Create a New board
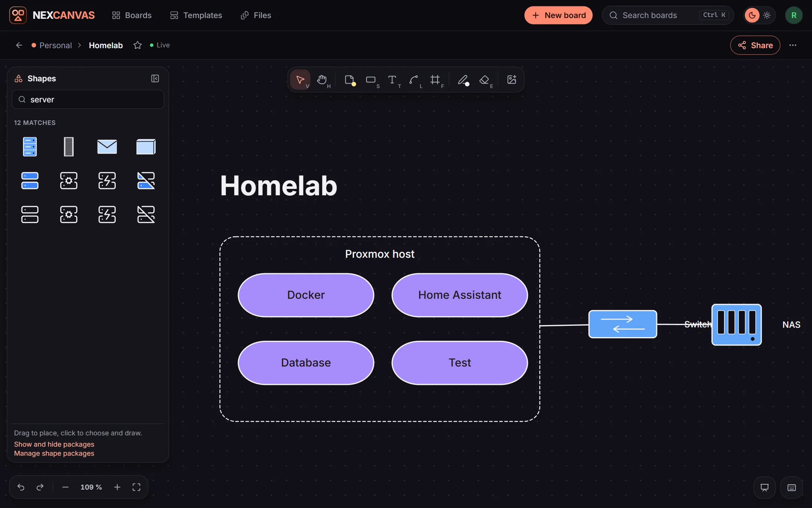This screenshot has height=508, width=812. tap(558, 15)
